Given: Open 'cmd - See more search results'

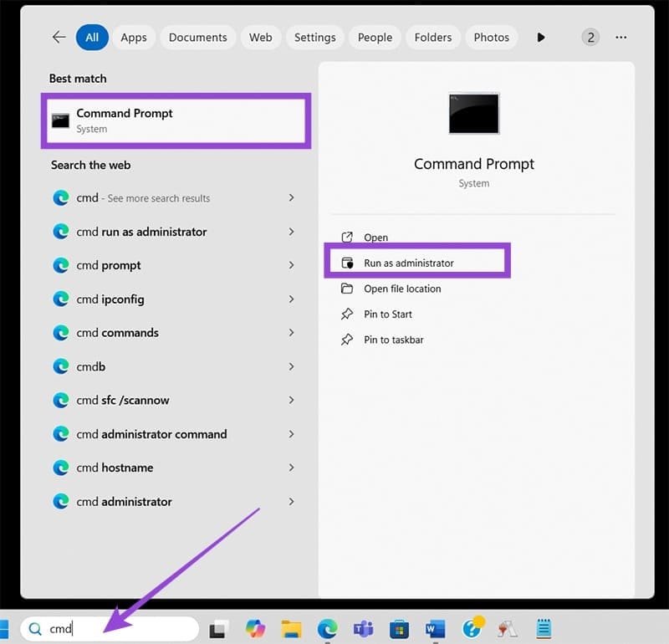Looking at the screenshot, I should pos(143,198).
